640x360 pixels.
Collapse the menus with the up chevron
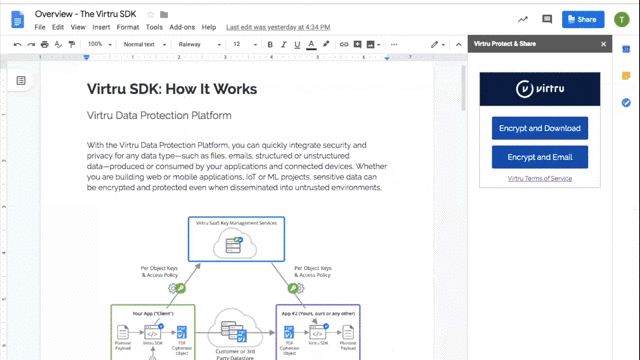pyautogui.click(x=458, y=44)
